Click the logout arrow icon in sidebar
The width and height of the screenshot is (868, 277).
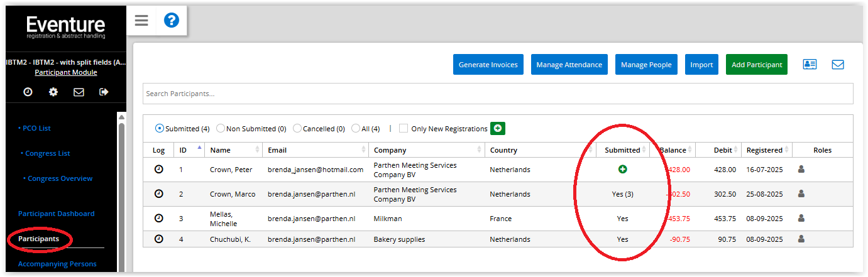(104, 92)
